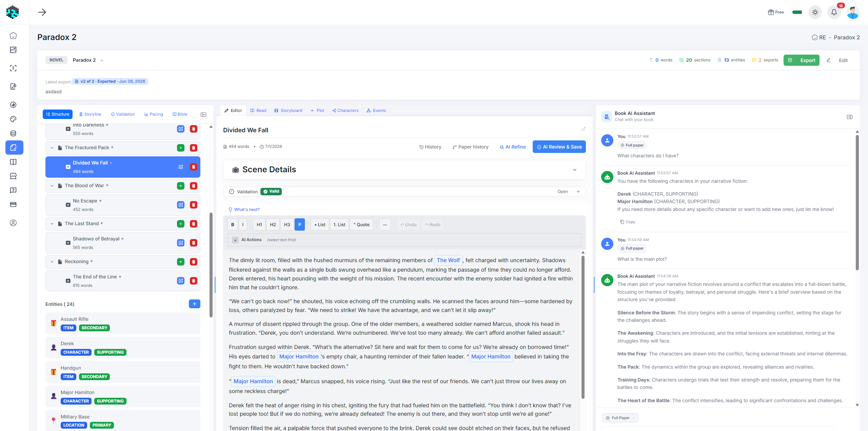Open the help chat icon in sidebar

(x=13, y=190)
